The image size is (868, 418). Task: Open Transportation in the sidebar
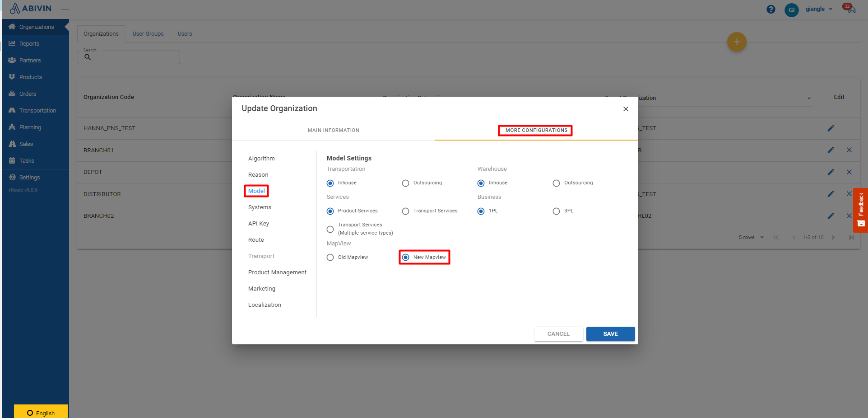tap(35, 111)
